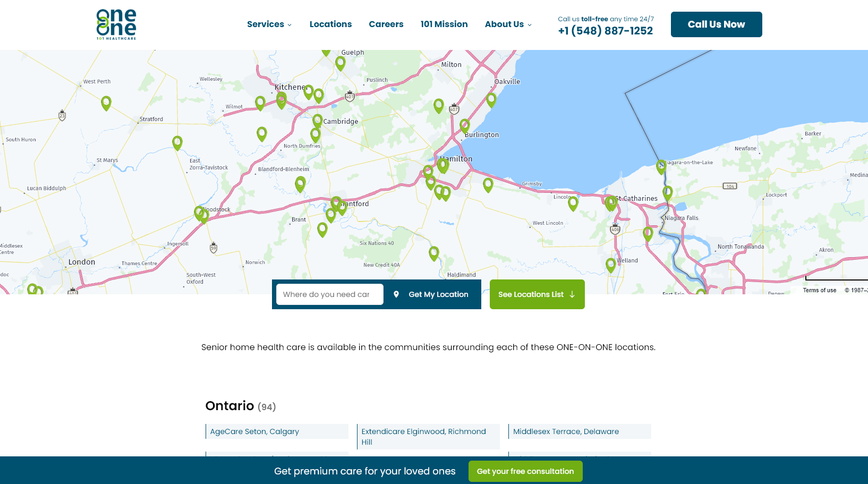The height and width of the screenshot is (484, 868).
Task: Click the location search input field
Action: coord(329,294)
